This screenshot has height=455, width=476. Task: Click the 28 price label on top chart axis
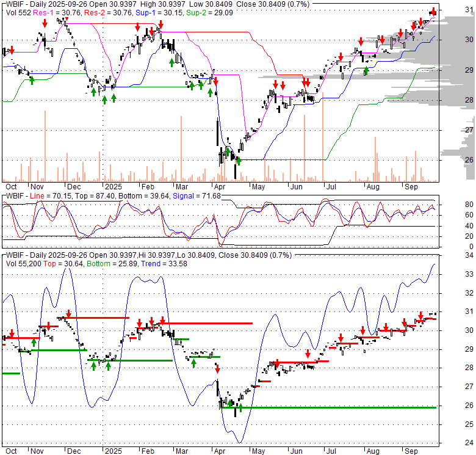469,100
